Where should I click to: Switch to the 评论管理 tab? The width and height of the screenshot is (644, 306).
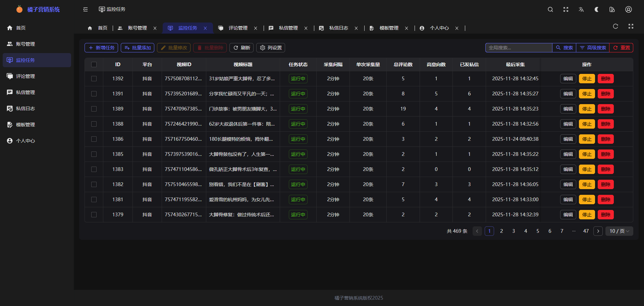[x=238, y=28]
